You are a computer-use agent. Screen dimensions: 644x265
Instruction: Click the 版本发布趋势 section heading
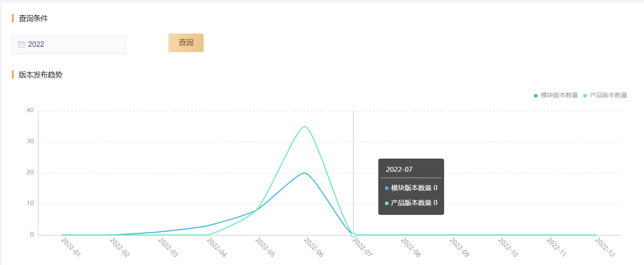41,75
